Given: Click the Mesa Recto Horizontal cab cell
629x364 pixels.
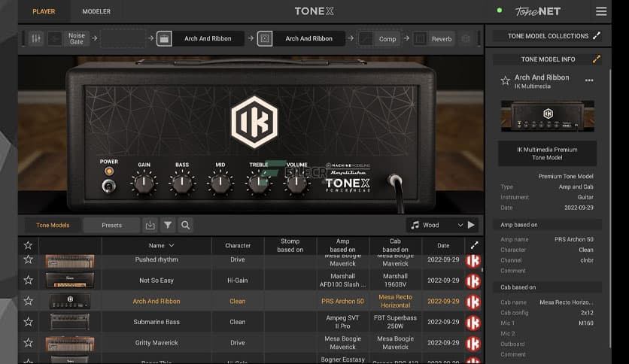Looking at the screenshot, I should (395, 301).
